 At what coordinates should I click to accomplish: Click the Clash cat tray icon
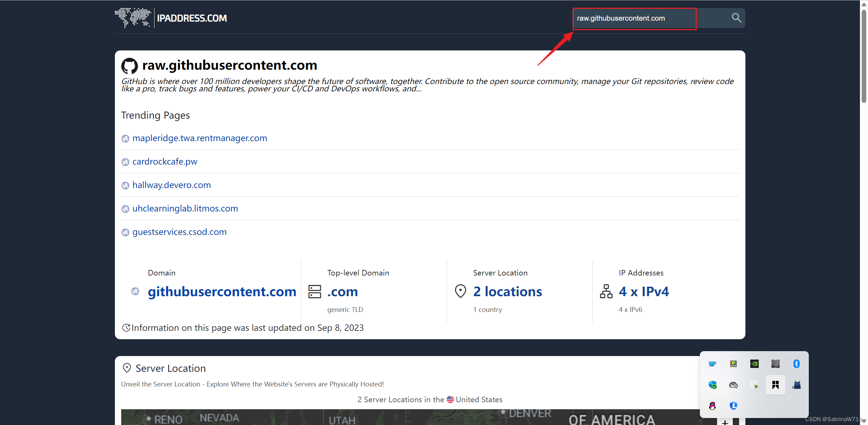(797, 385)
